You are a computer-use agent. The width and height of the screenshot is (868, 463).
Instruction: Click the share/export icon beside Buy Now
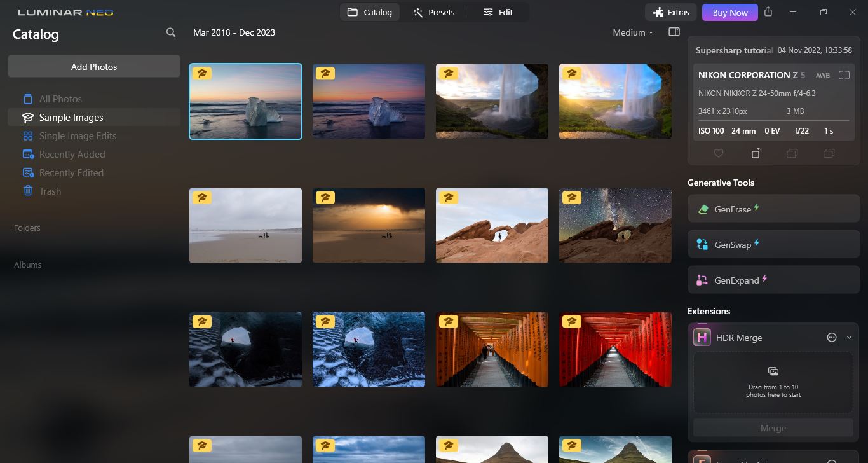coord(768,12)
